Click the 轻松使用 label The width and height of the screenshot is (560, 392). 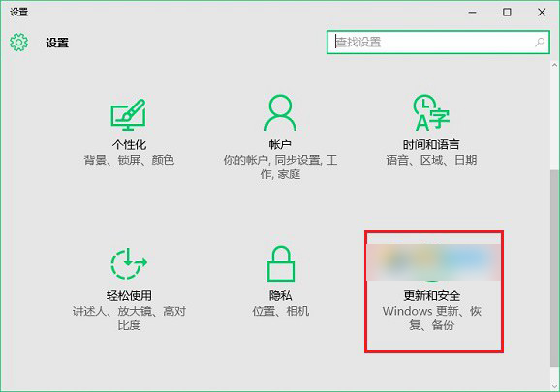pyautogui.click(x=129, y=296)
